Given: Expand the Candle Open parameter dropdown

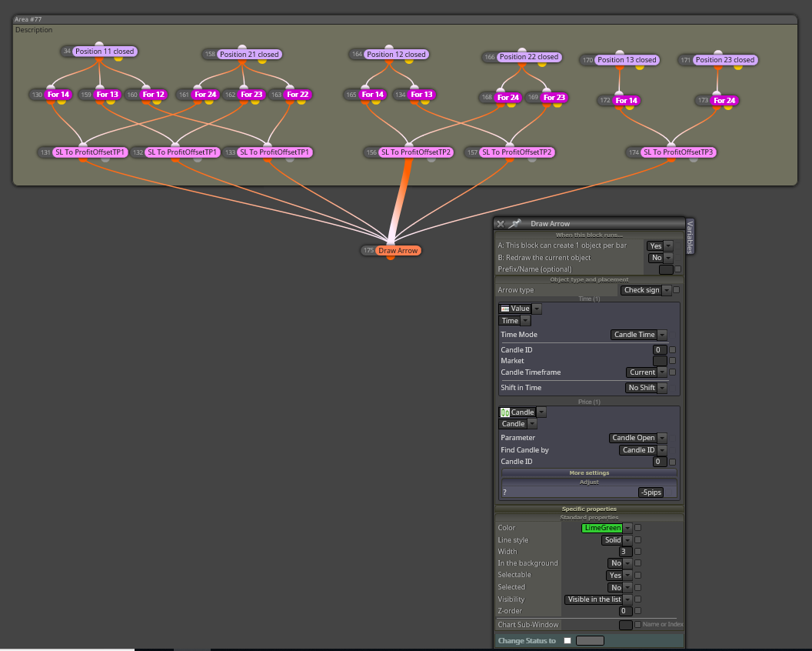Looking at the screenshot, I should pyautogui.click(x=637, y=437).
